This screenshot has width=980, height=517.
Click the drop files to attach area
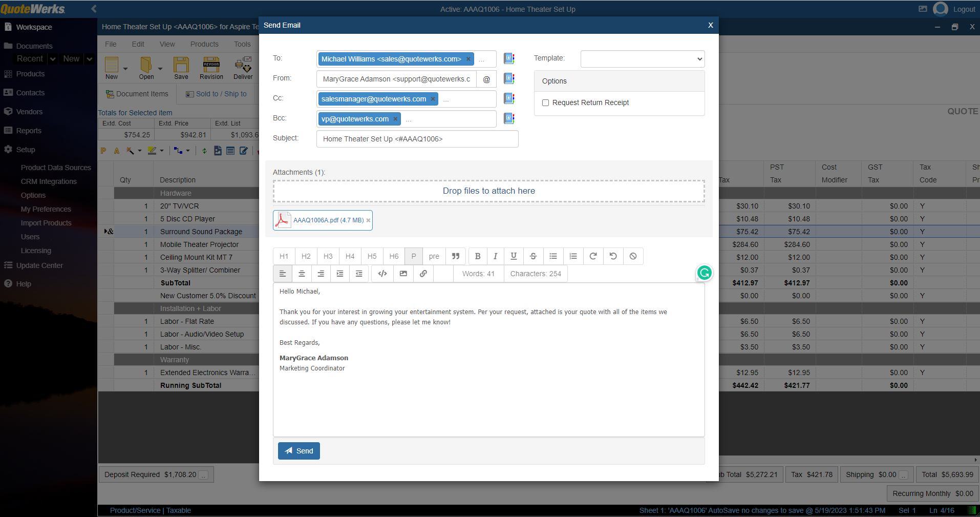point(489,191)
